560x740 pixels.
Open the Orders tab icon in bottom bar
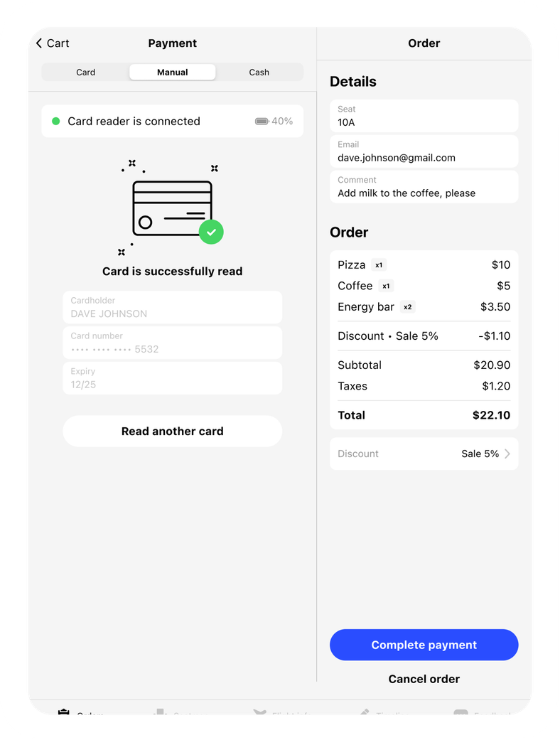(x=63, y=712)
